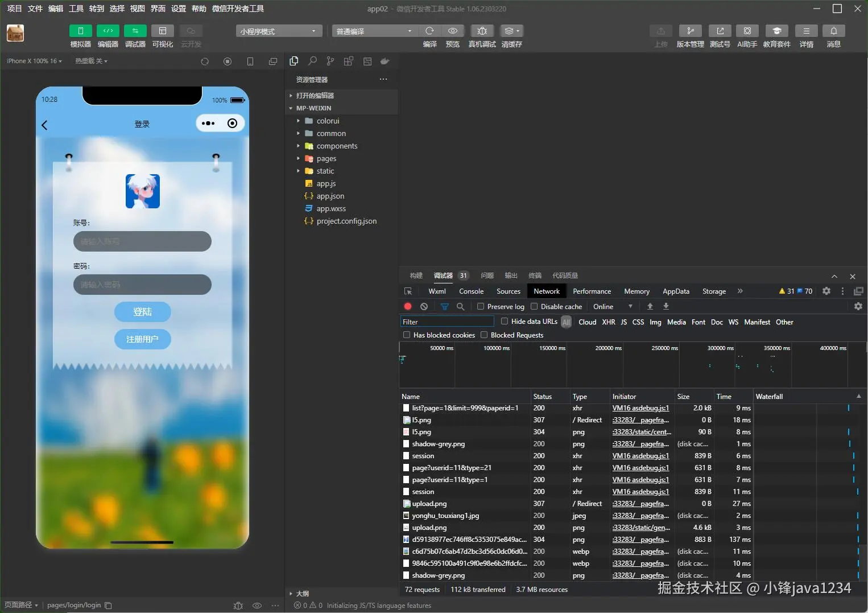868x613 pixels.
Task: Go back using simulator back arrow
Action: pos(44,125)
